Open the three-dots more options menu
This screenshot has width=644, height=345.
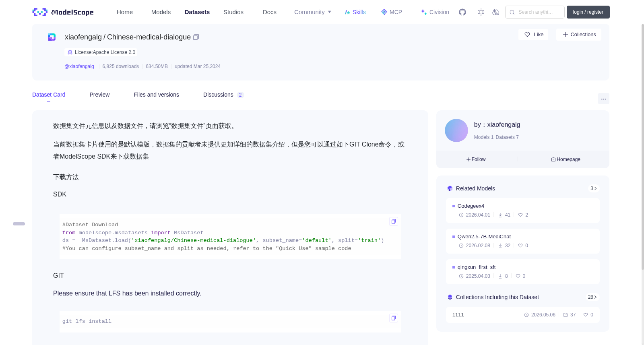coord(604,99)
